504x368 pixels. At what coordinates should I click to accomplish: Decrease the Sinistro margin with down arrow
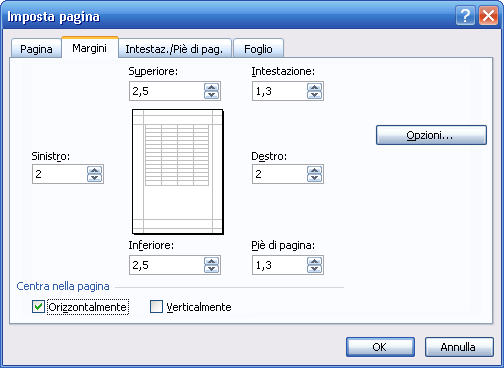tap(95, 178)
